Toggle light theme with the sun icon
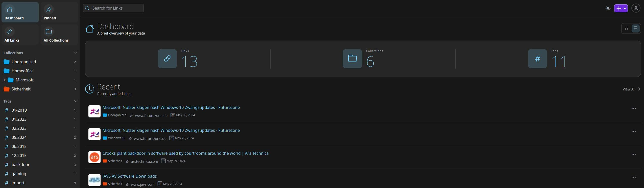Viewport: 644px width, 188px height. 608,8
